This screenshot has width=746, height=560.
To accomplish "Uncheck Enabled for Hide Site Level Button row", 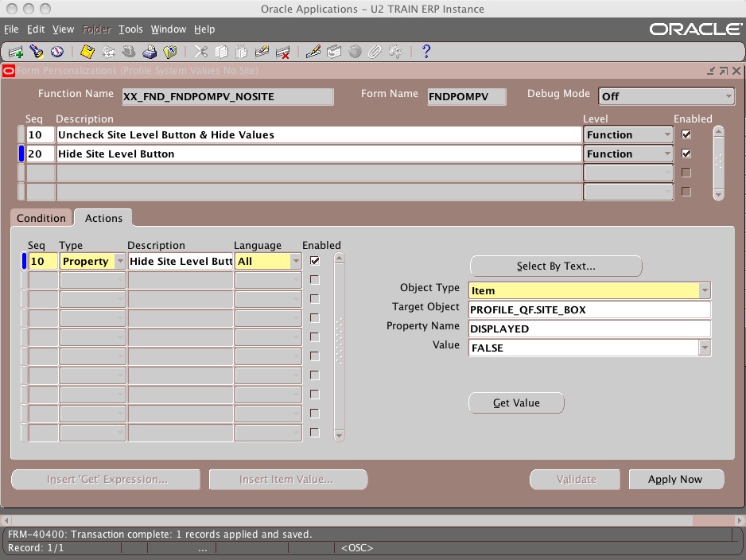I will 686,154.
